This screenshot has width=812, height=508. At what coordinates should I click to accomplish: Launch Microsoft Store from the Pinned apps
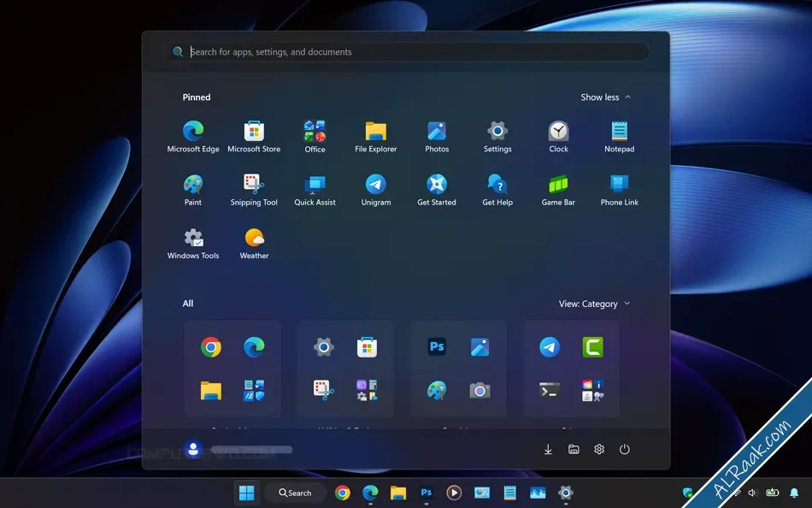pyautogui.click(x=254, y=136)
